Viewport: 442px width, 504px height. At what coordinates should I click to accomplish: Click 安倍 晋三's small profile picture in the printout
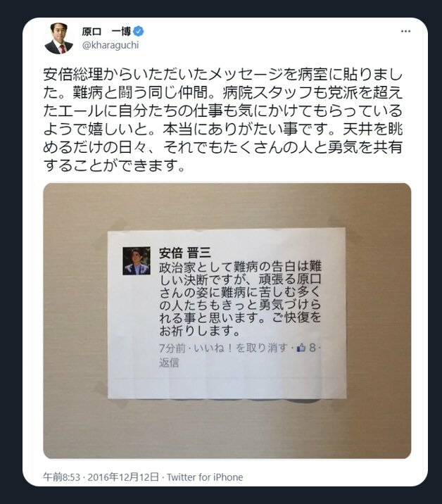[137, 260]
